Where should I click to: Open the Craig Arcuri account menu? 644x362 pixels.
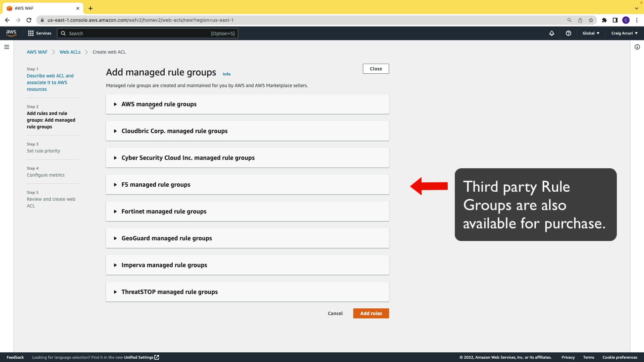pyautogui.click(x=624, y=33)
